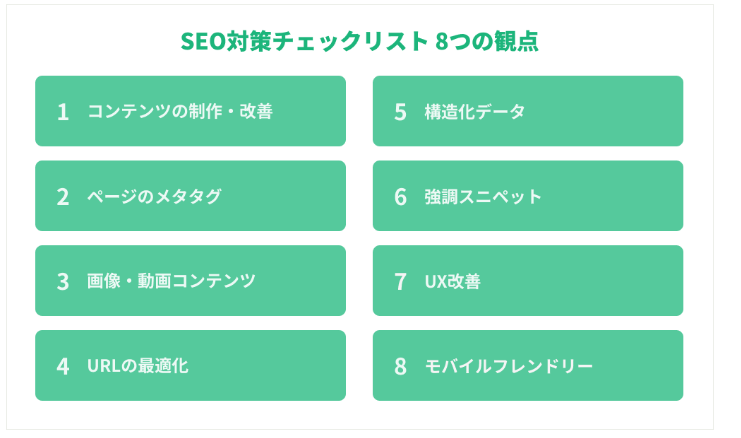Viewport: 741px width, 438px height.
Task: Choose the UX改善 label
Action: coord(452,281)
